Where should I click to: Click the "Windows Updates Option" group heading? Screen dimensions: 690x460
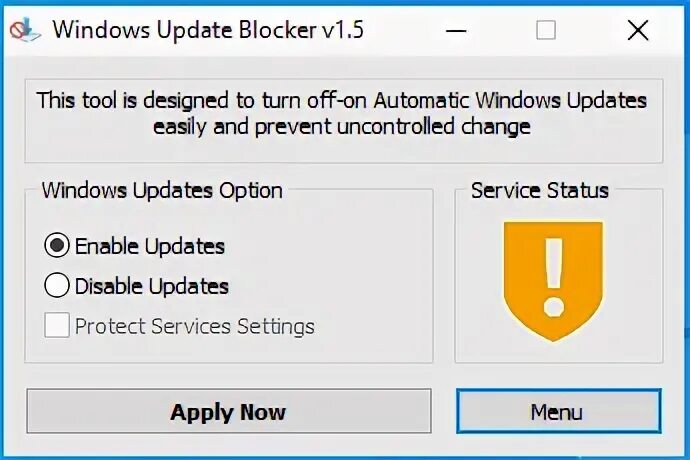(162, 190)
